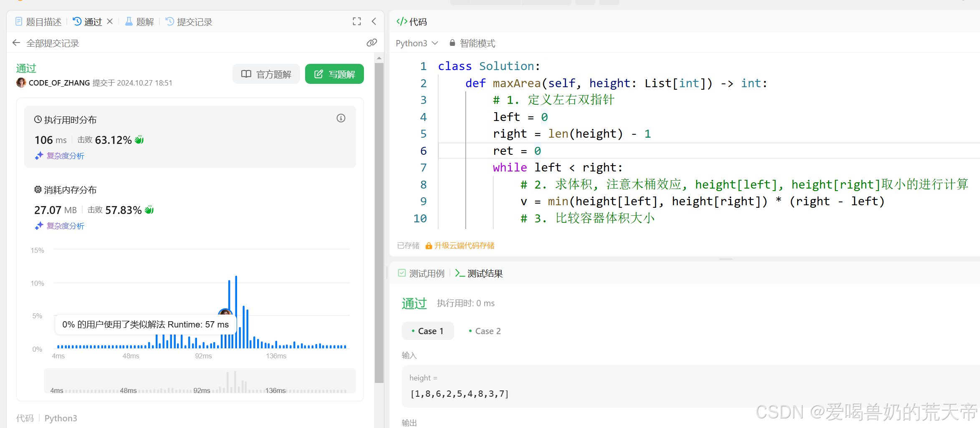Open 复杂度分析 under memory

coord(60,226)
